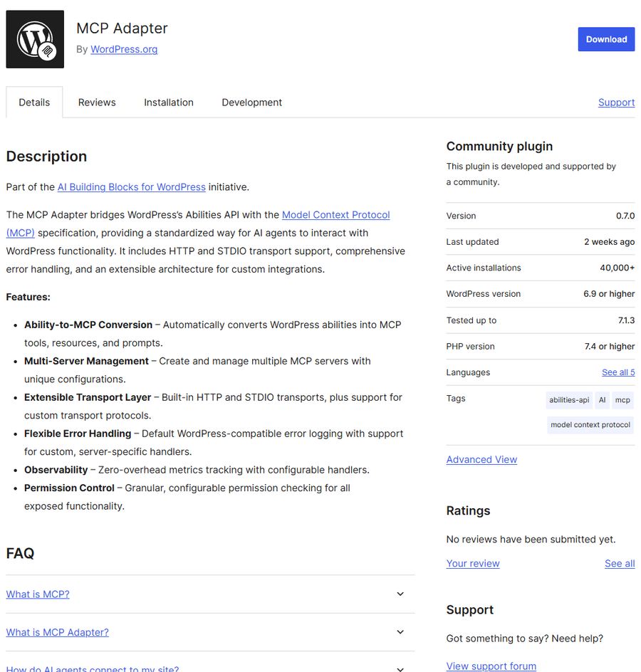Click See all ratings link

pyautogui.click(x=620, y=564)
